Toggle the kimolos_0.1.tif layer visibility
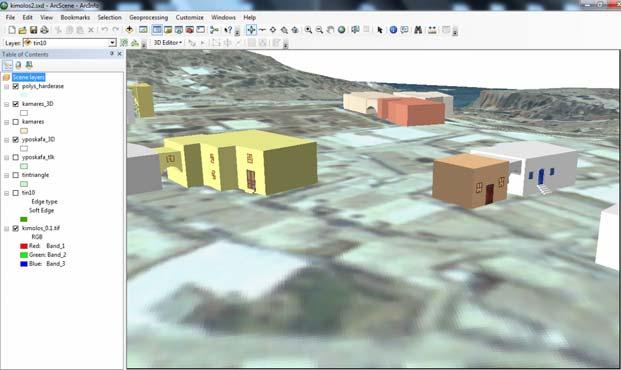 tap(16, 229)
